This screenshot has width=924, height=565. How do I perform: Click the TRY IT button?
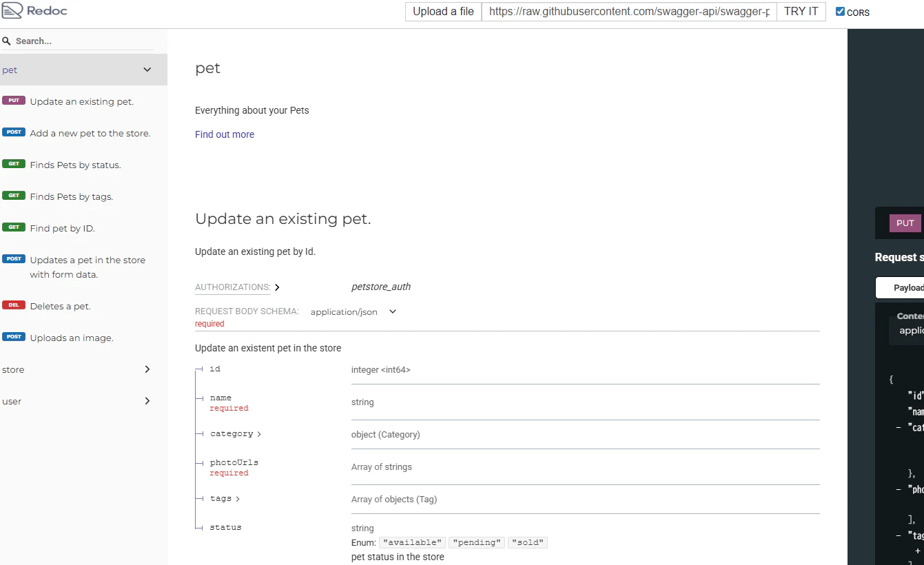[x=801, y=12]
